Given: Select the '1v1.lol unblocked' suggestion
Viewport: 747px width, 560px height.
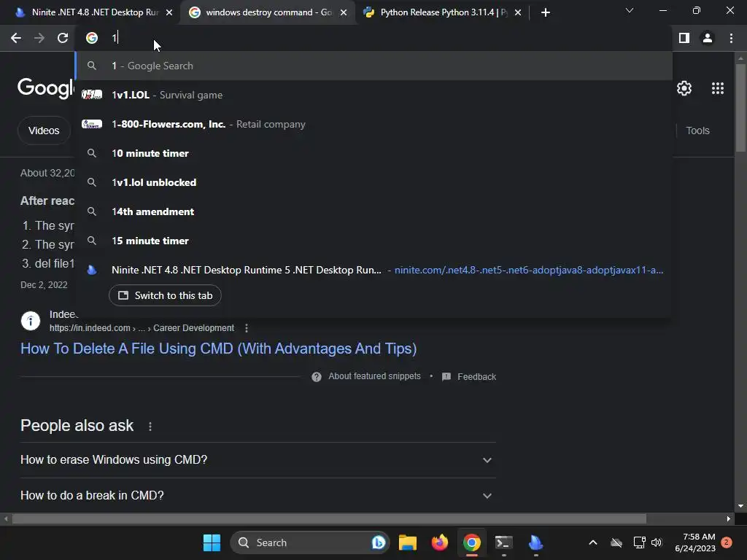Looking at the screenshot, I should pos(374,182).
